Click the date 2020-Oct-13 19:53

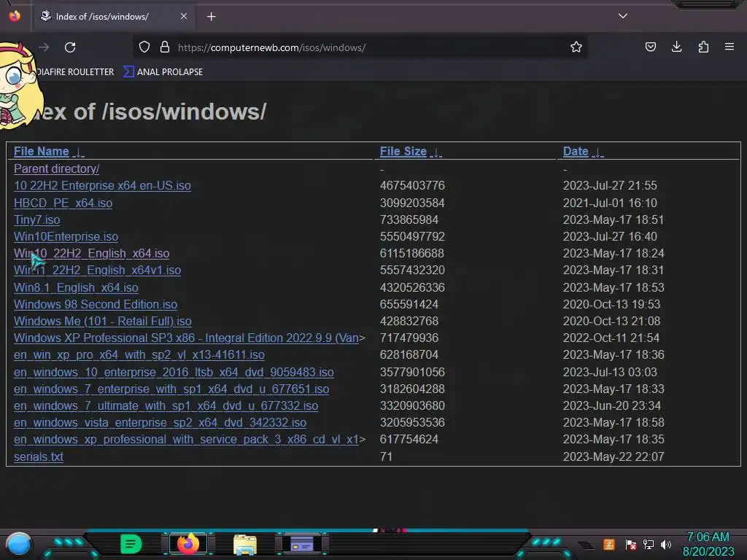pyautogui.click(x=611, y=304)
